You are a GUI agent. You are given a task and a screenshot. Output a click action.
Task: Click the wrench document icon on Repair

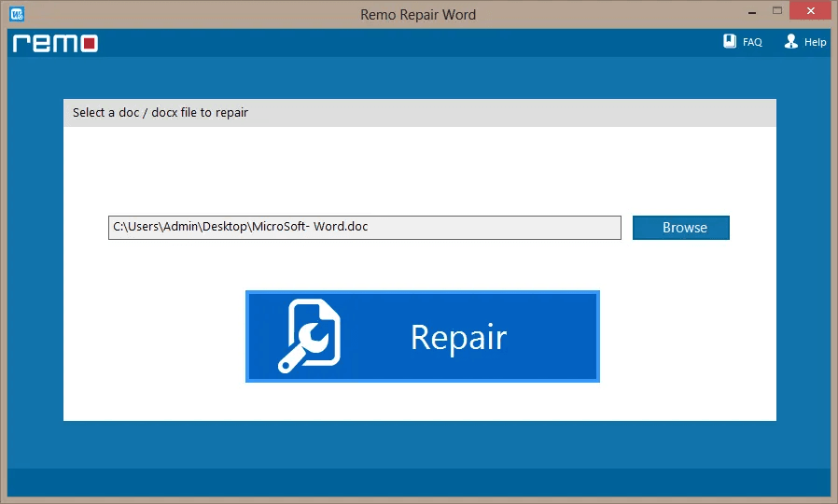309,336
